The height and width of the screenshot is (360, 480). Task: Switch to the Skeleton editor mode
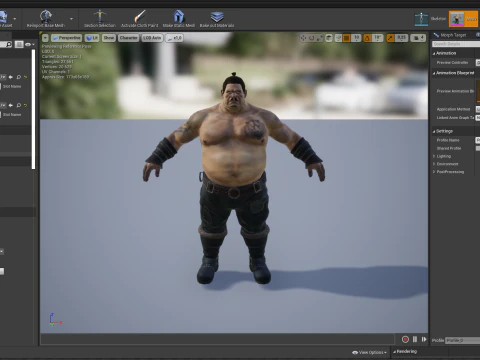430,19
